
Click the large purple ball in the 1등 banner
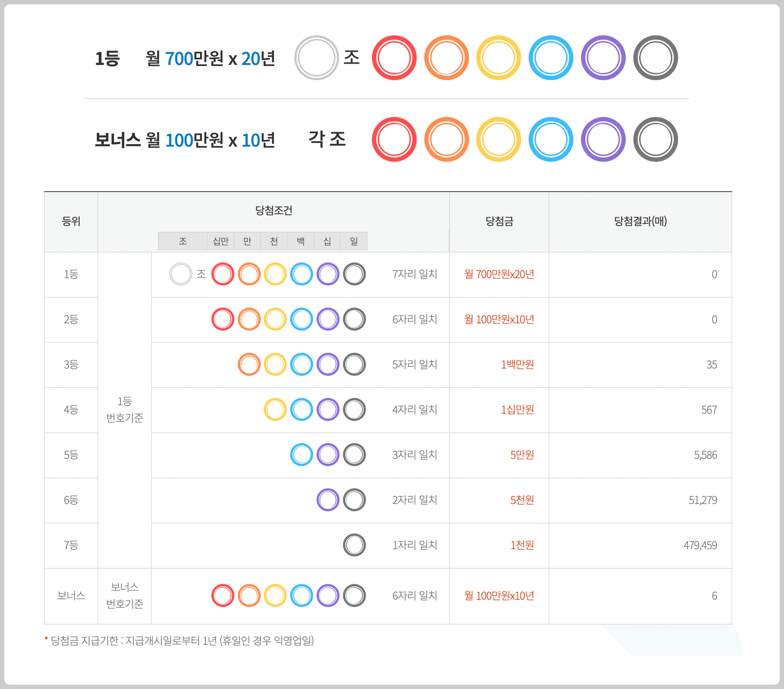pos(603,58)
